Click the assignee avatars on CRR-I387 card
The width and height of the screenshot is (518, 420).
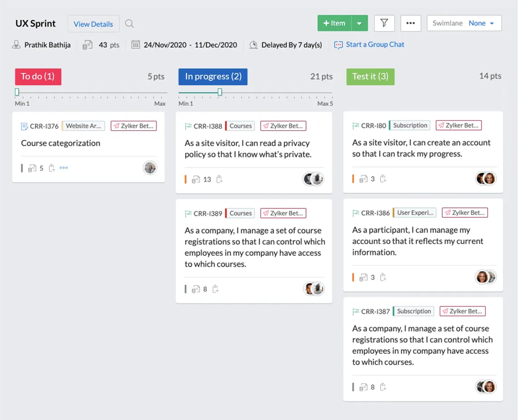(x=486, y=386)
